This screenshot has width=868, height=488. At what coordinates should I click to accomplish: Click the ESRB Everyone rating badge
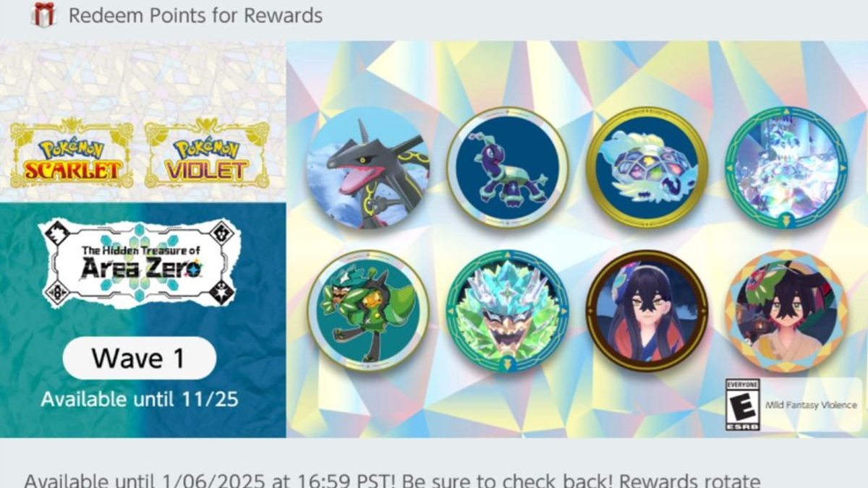click(x=742, y=405)
